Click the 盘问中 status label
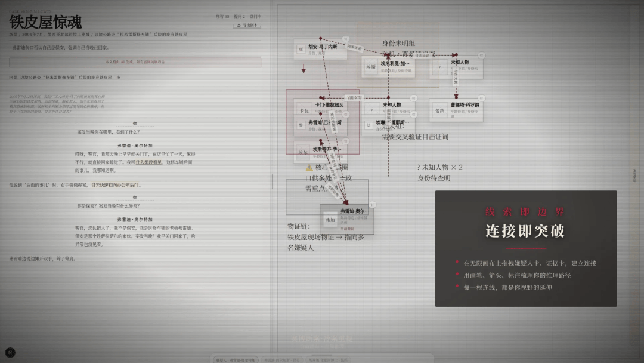The image size is (644, 363). click(x=255, y=17)
